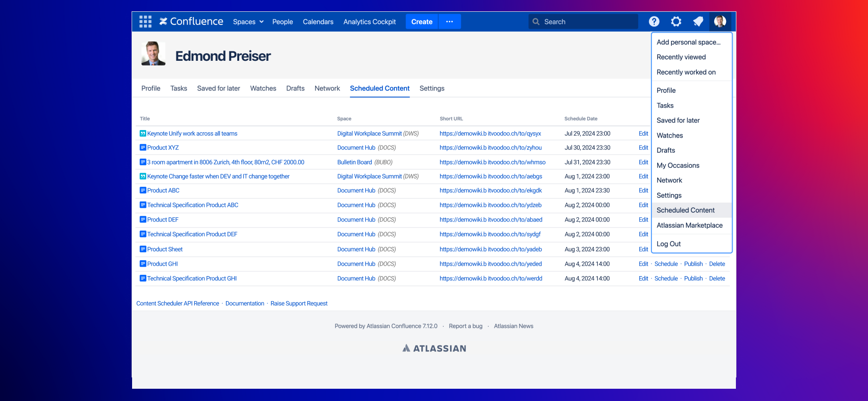Click the icon beside Technical Specification Product DEF
The image size is (868, 401).
pos(143,234)
